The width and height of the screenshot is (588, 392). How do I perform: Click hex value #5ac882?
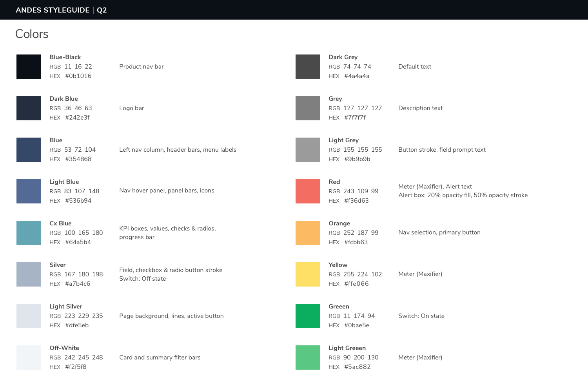(358, 367)
